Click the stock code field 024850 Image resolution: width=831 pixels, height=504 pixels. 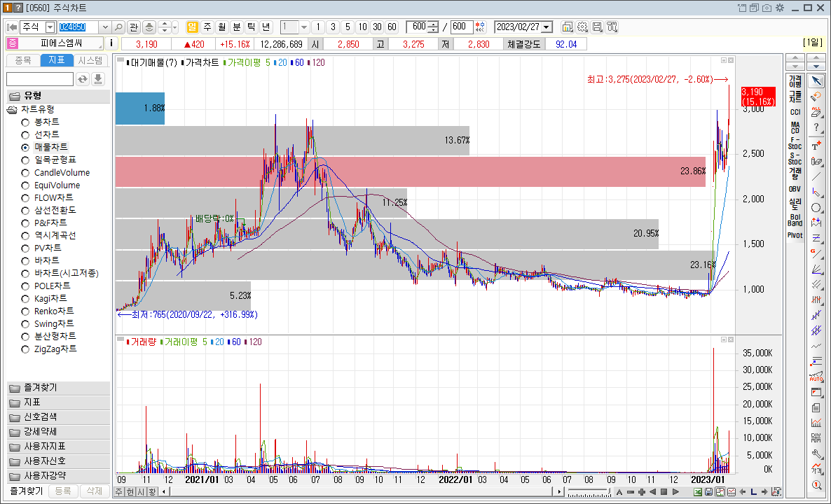coord(78,27)
